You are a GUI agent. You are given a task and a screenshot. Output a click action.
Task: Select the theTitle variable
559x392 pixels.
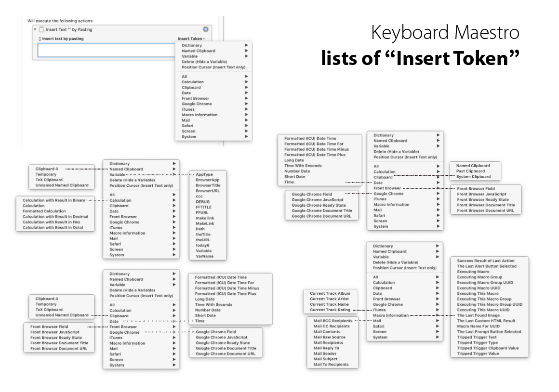(203, 235)
